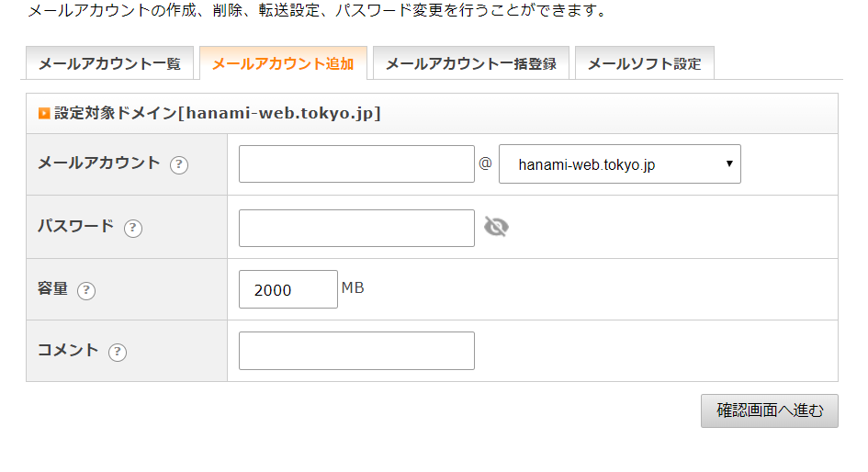868x472 pixels.
Task: Go to メールソフト設定 tab
Action: pyautogui.click(x=645, y=63)
